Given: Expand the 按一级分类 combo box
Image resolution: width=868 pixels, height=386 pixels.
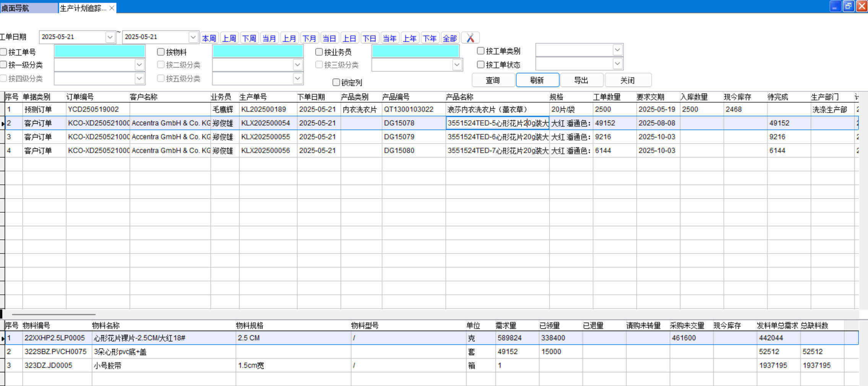Looking at the screenshot, I should (139, 65).
